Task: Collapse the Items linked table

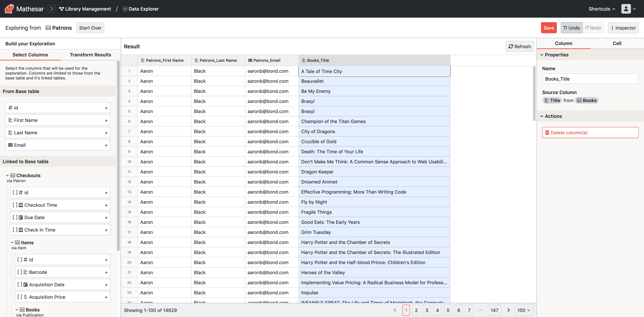Action: coord(12,242)
